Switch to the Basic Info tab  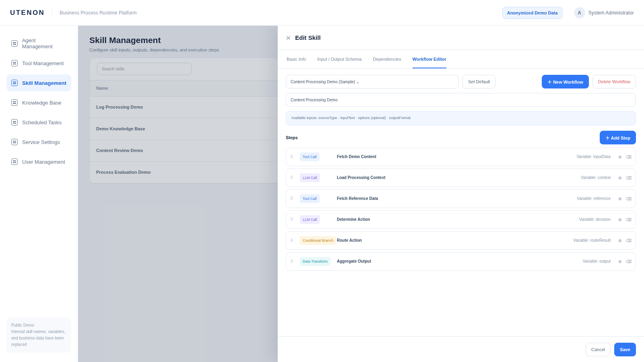(296, 59)
